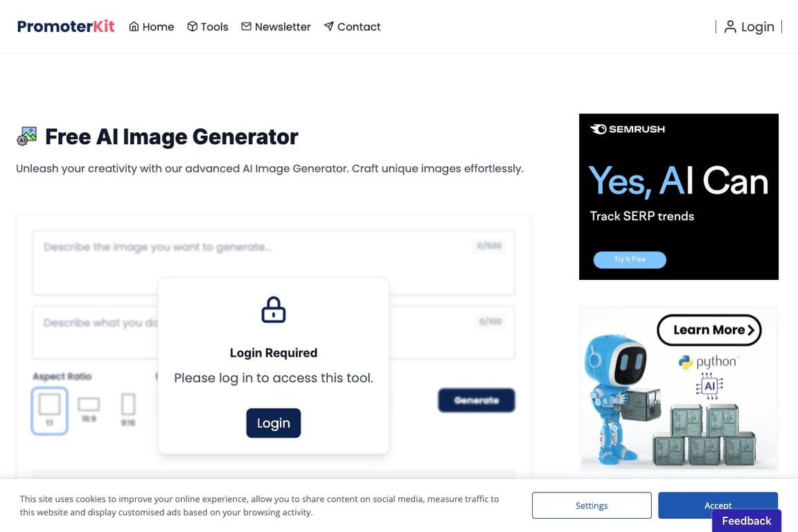Screen dimensions: 798x532
Task: Focus the image description prompt field
Action: [274, 262]
